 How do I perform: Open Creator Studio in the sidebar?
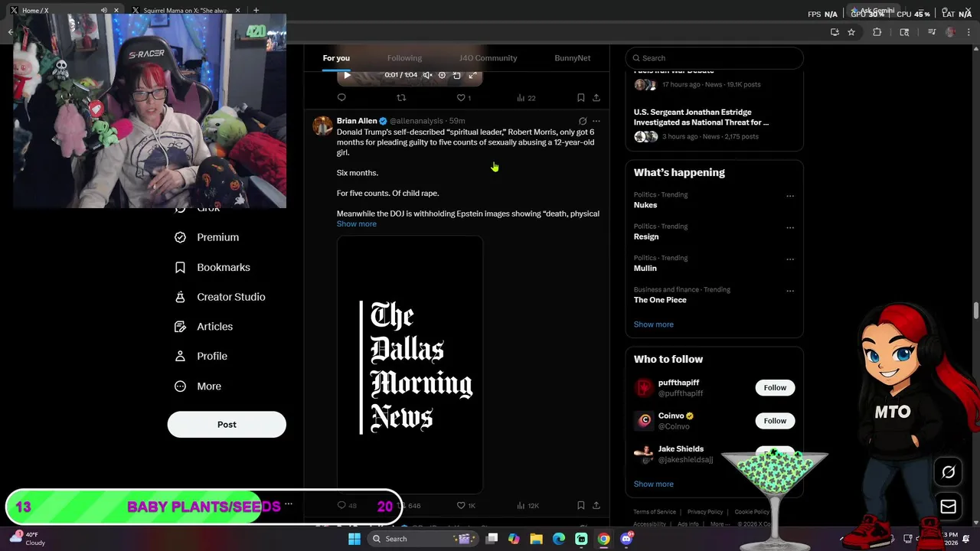pyautogui.click(x=220, y=297)
